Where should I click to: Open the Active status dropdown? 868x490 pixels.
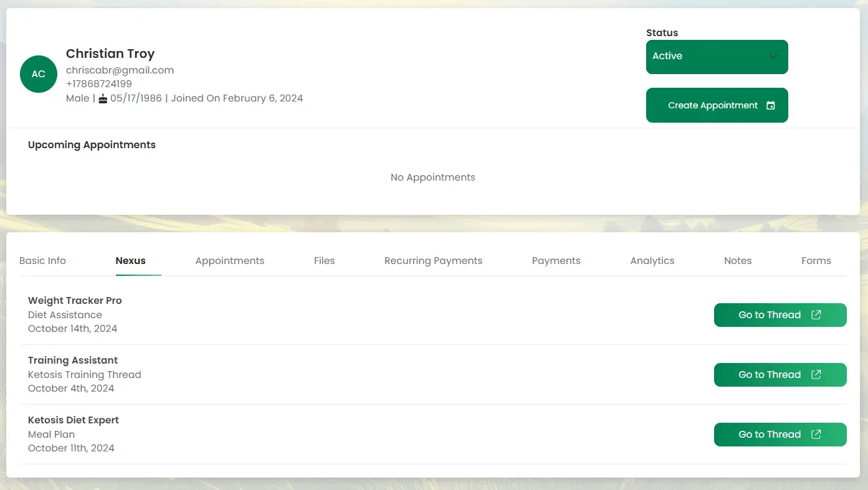coord(717,57)
